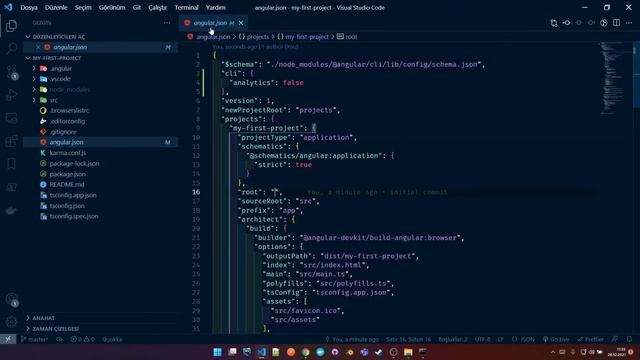Viewport: 640px width, 360px height.
Task: Close the angular.json editor tab
Action: pos(241,23)
